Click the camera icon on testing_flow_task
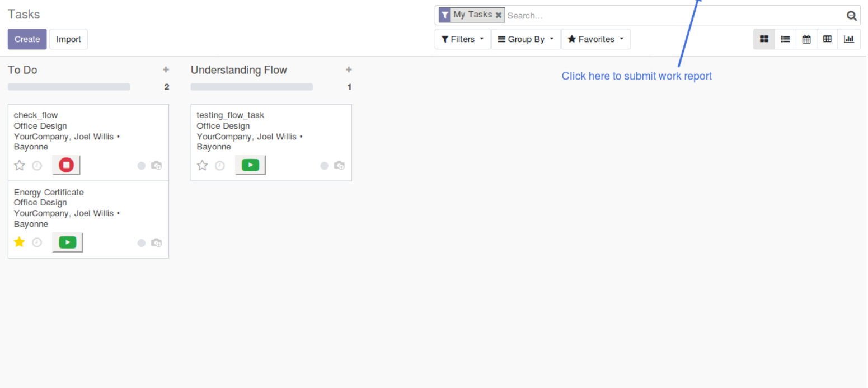The width and height of the screenshot is (868, 388). 339,166
